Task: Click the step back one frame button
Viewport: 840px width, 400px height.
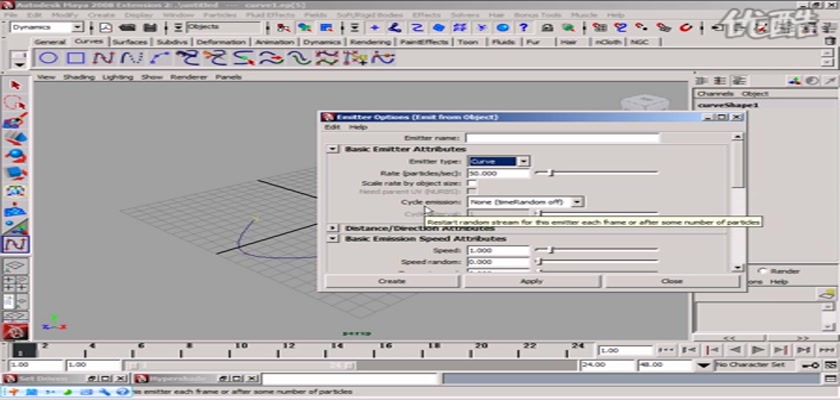Action: pyautogui.click(x=689, y=350)
